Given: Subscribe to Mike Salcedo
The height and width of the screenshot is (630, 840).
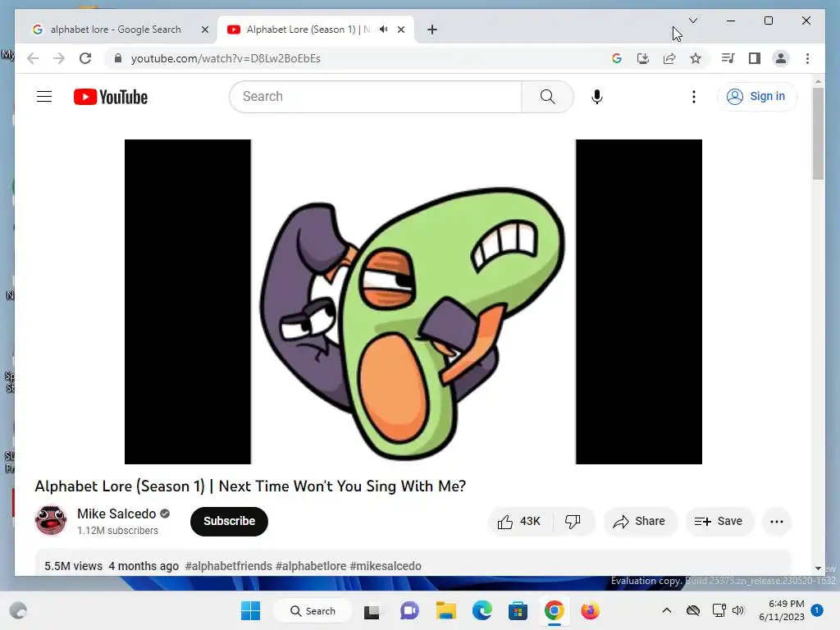Looking at the screenshot, I should pos(229,521).
